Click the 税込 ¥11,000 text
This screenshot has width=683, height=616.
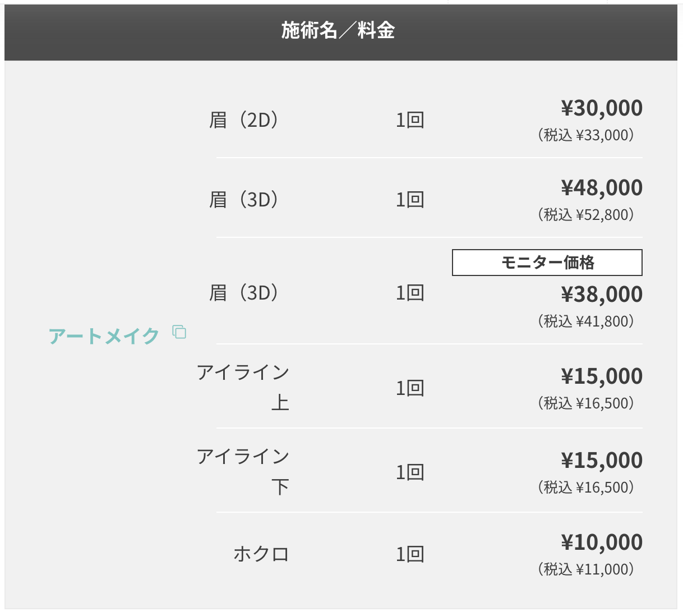(x=586, y=569)
